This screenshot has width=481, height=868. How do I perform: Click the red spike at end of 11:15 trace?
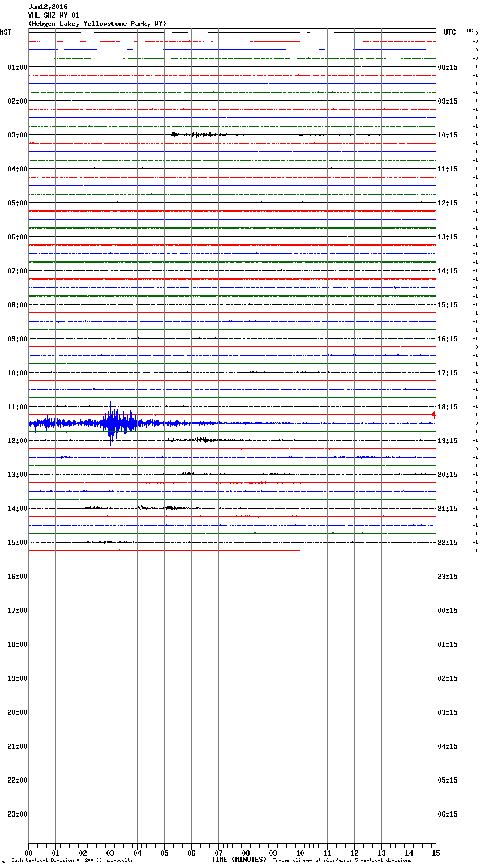pos(433,415)
